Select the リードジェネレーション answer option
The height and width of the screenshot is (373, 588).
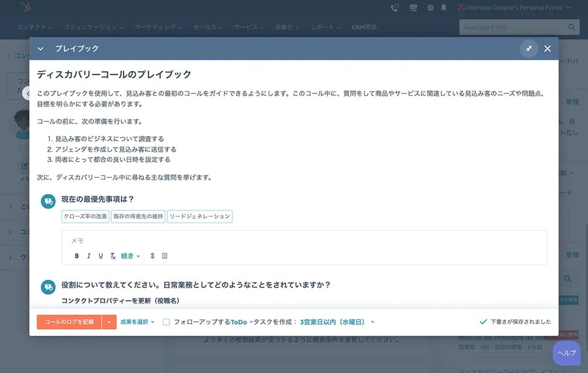click(x=199, y=216)
